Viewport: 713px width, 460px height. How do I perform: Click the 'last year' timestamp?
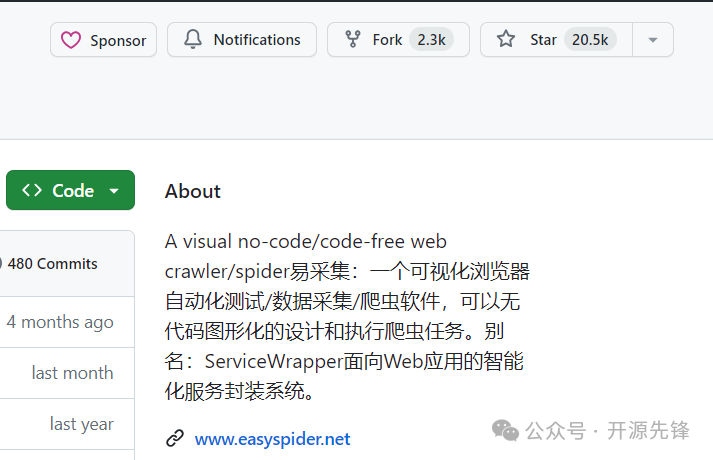tap(82, 424)
